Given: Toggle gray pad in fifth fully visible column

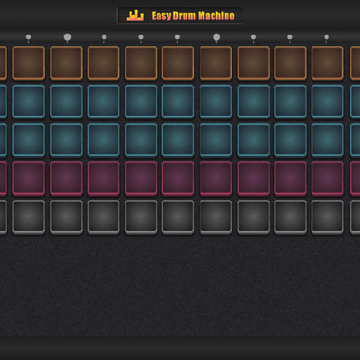Looking at the screenshot, I should [178, 217].
